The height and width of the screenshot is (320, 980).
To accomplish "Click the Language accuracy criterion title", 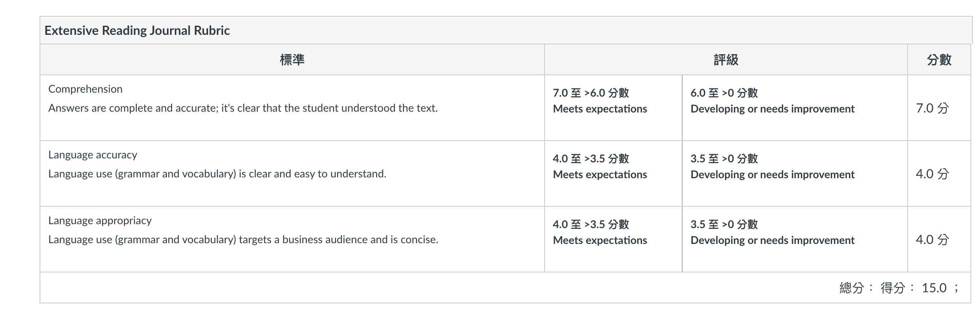I will 93,155.
